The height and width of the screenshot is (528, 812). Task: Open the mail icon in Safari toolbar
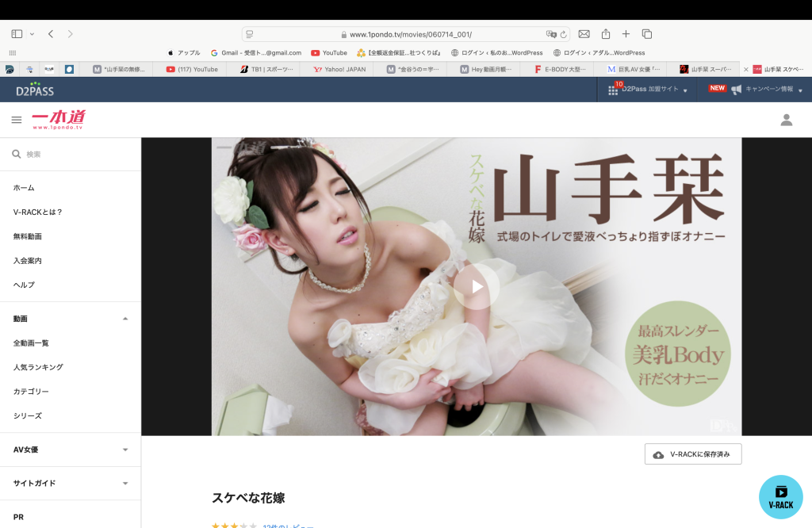584,34
